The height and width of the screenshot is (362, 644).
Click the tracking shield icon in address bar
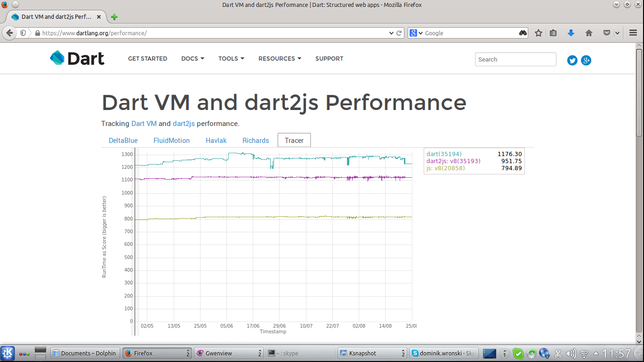[23, 33]
